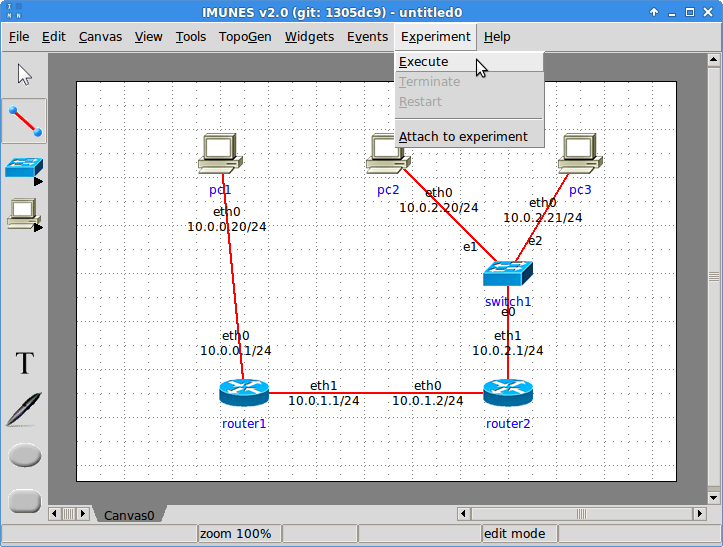Click the zoom 100% status field

(x=240, y=534)
